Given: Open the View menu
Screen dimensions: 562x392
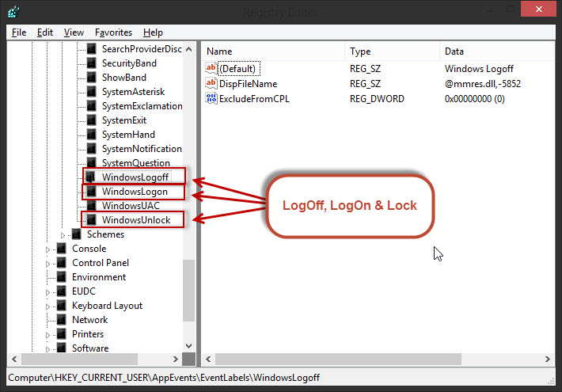Looking at the screenshot, I should click(x=74, y=32).
